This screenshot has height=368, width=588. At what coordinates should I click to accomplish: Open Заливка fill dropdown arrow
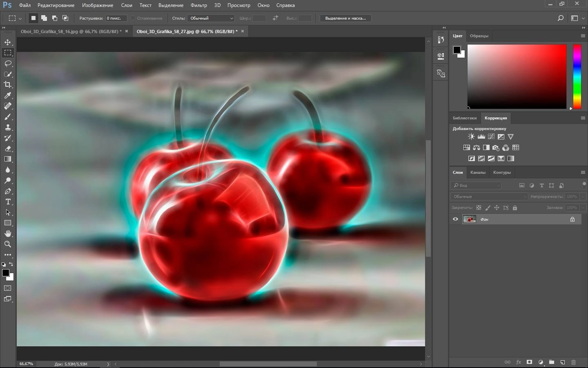tap(583, 208)
